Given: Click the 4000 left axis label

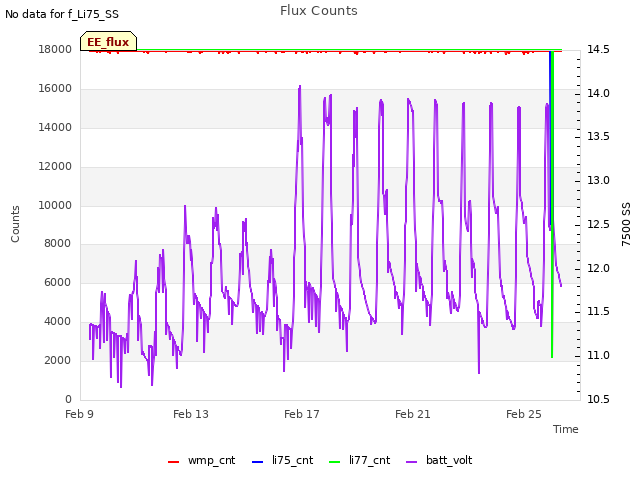Looking at the screenshot, I should click(x=58, y=322).
